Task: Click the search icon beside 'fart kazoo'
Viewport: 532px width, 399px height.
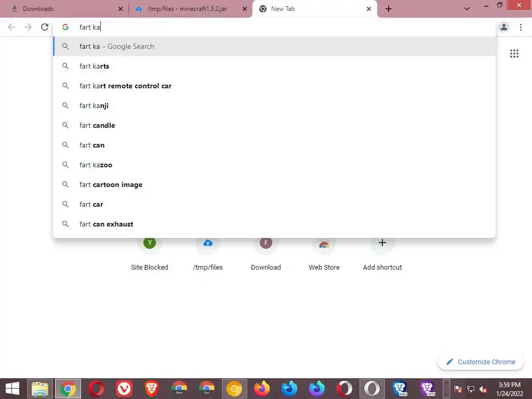Action: (x=65, y=165)
